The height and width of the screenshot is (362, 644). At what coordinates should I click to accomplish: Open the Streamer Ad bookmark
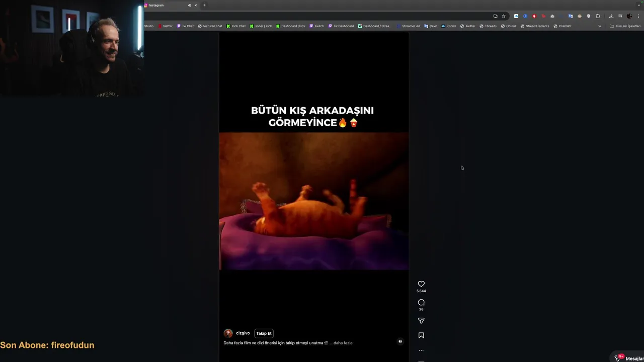pos(408,26)
